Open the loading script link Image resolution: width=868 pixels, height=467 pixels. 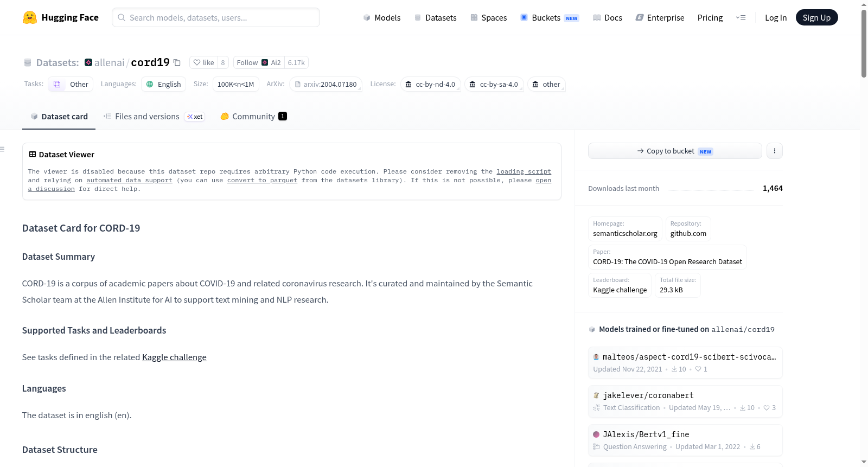[x=524, y=171]
